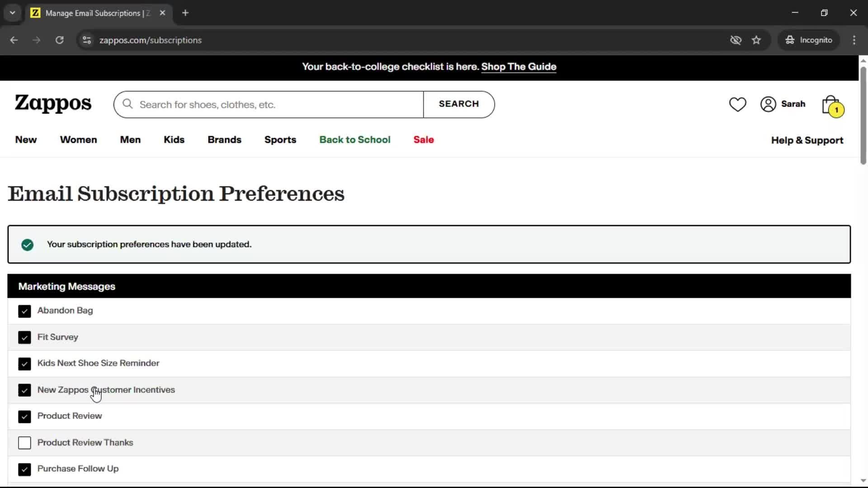The height and width of the screenshot is (488, 868).
Task: Go back to the previous page
Action: [x=14, y=40]
